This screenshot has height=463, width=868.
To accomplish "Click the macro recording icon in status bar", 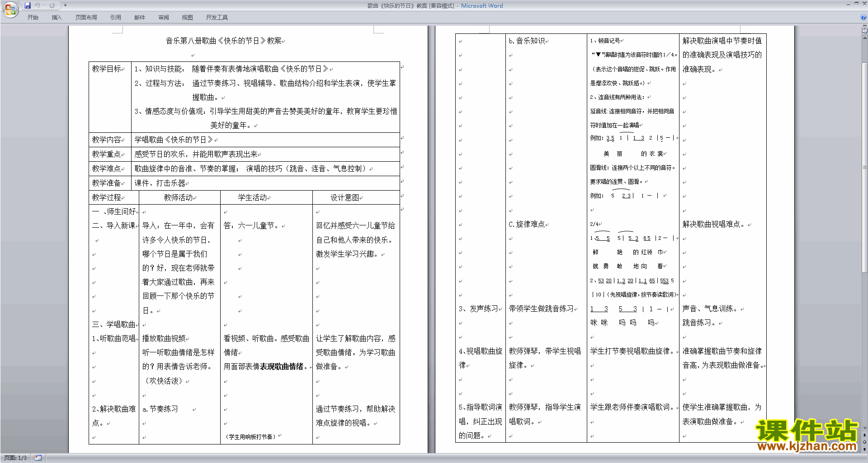I will (38, 458).
